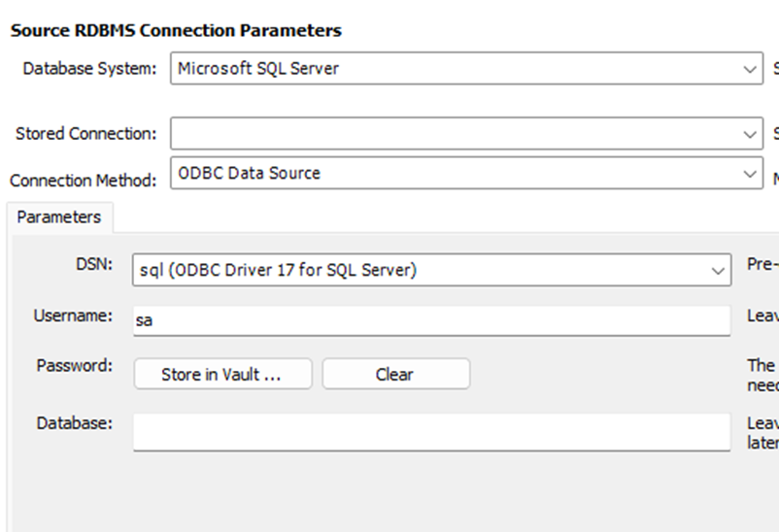This screenshot has width=779, height=532.
Task: Focus the Username field containing sa
Action: (431, 320)
